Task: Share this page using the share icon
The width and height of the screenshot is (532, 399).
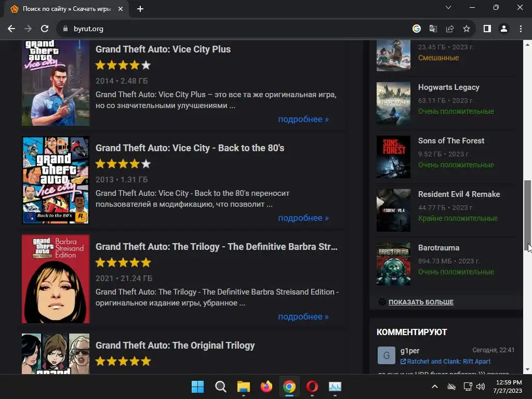Action: [x=450, y=29]
